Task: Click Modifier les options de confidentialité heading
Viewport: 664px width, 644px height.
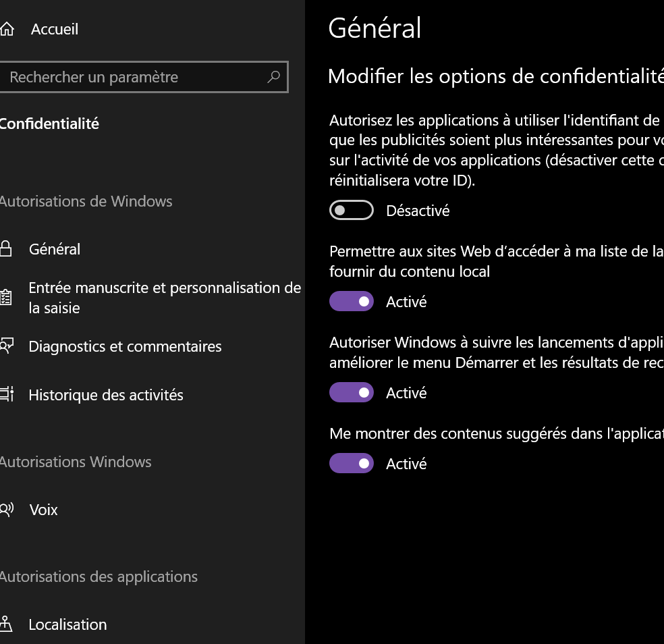Action: tap(496, 77)
